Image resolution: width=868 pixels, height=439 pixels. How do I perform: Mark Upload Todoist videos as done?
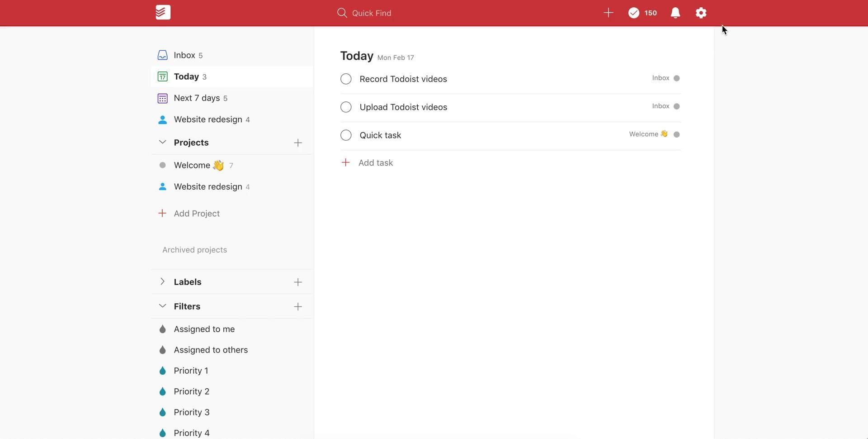coord(346,107)
